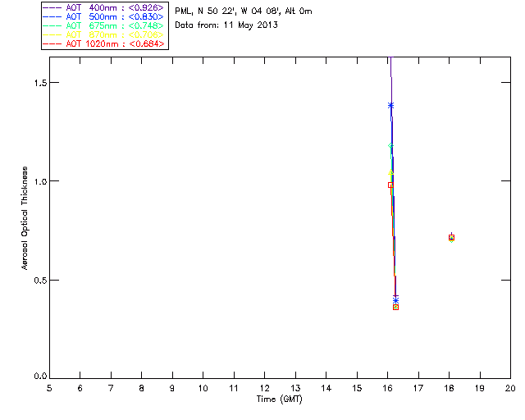Viewport: 525px width, 420px height.
Task: Click the y-axis label 1.5
Action: click(x=39, y=83)
